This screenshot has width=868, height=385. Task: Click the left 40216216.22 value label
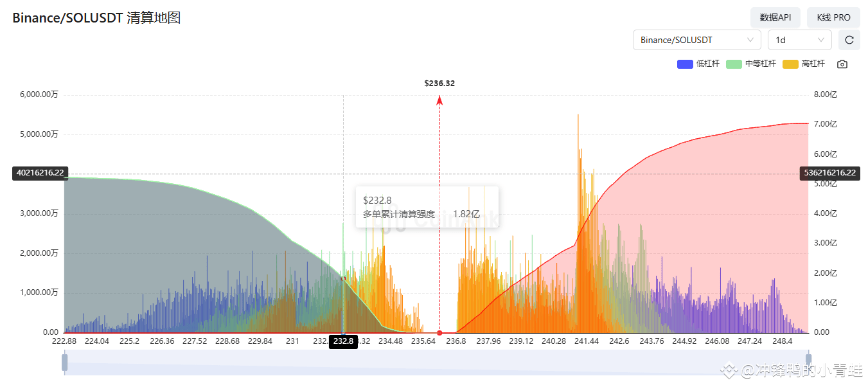(x=40, y=172)
